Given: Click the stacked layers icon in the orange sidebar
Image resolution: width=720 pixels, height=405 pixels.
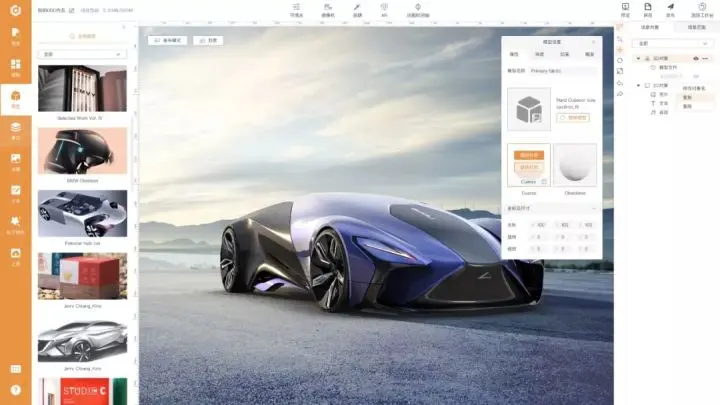Looking at the screenshot, I should point(15,129).
